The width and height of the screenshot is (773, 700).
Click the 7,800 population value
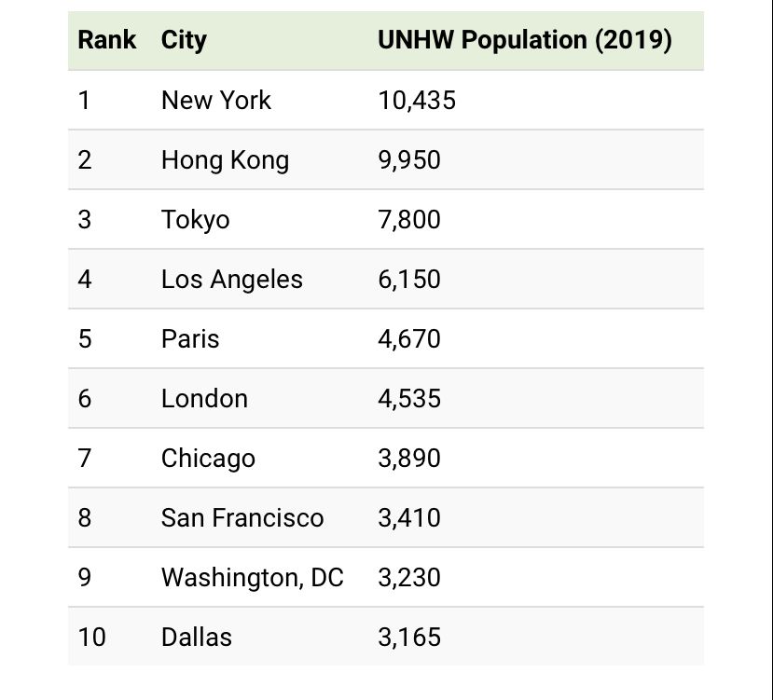409,219
